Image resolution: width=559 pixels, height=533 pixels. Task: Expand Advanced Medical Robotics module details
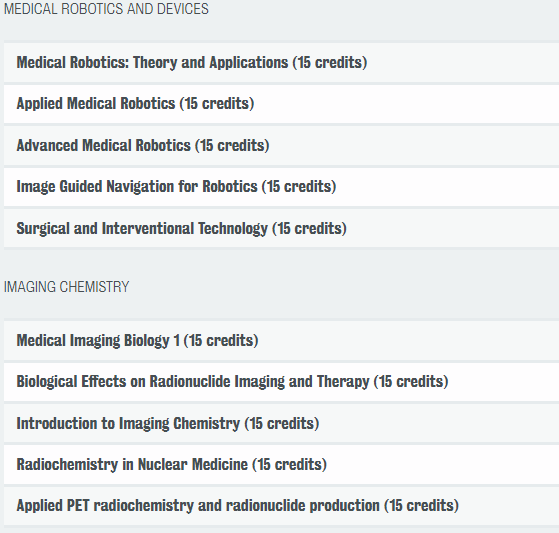(281, 145)
